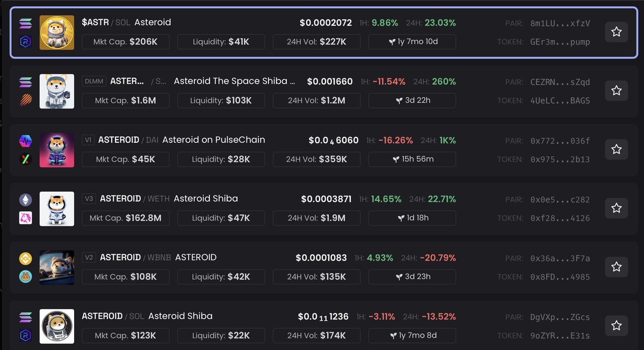This screenshot has height=350, width=644.
Task: Click the Ethereum chain icon on WETH row
Action: (x=25, y=200)
